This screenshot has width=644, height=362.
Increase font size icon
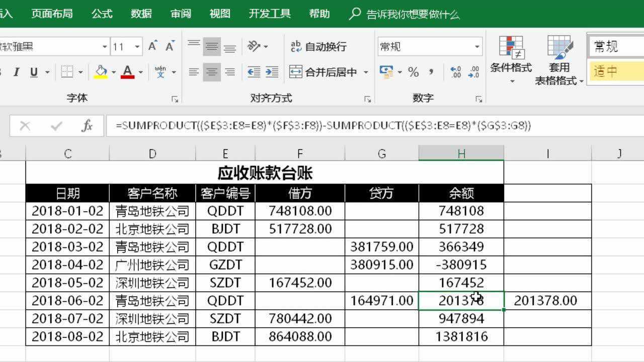(153, 46)
